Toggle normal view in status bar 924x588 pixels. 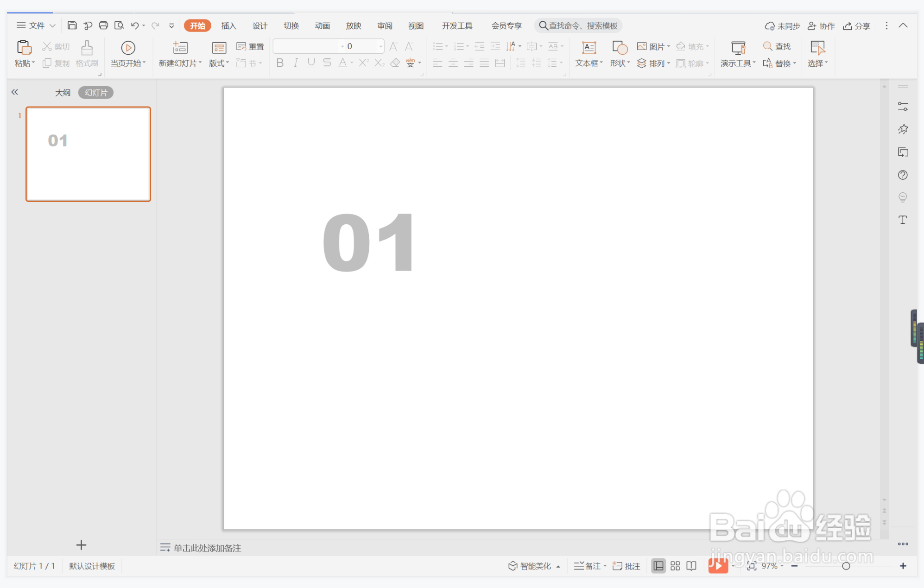(x=658, y=566)
